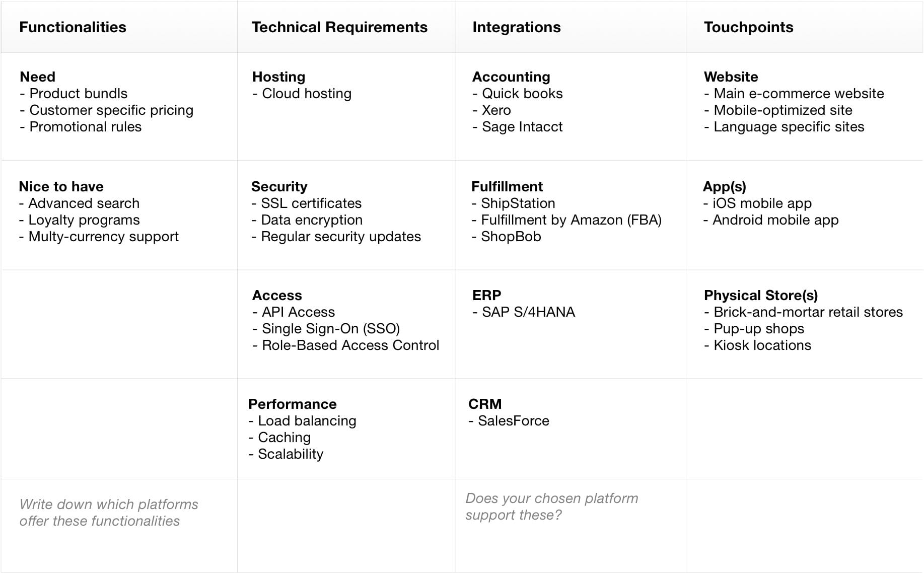Select the Need heading cell
Viewport: 924px width, 573px height.
(x=37, y=77)
